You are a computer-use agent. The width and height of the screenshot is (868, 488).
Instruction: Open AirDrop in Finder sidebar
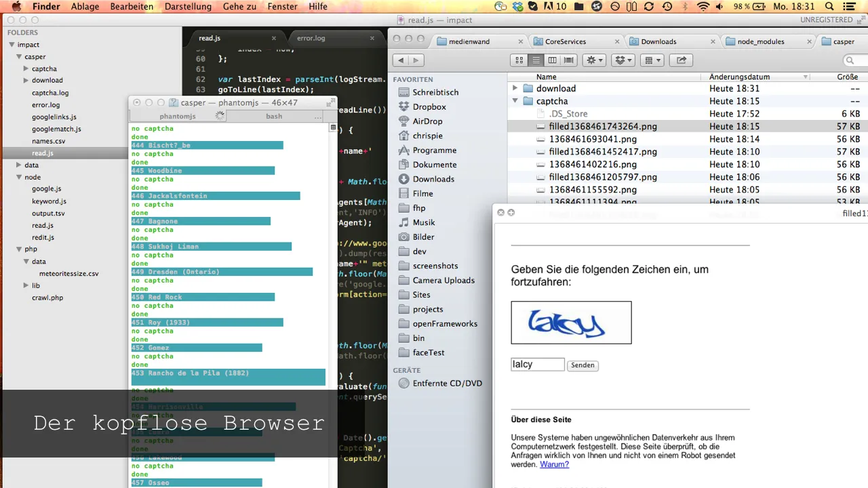pyautogui.click(x=427, y=121)
